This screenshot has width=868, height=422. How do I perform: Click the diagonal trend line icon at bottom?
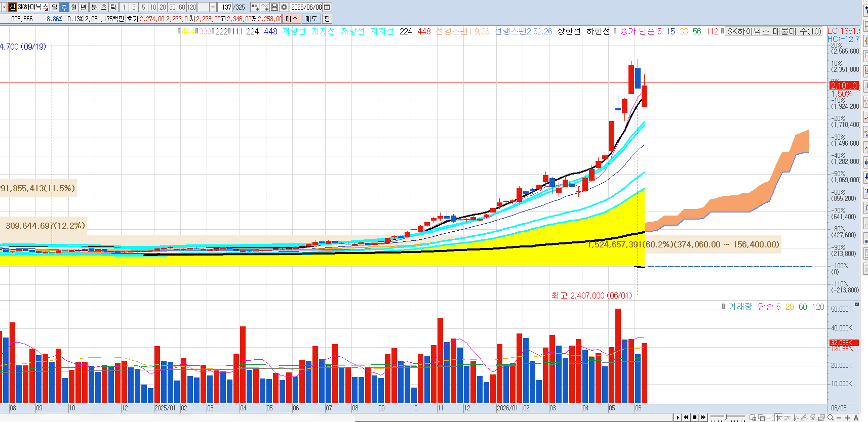pyautogui.click(x=804, y=418)
